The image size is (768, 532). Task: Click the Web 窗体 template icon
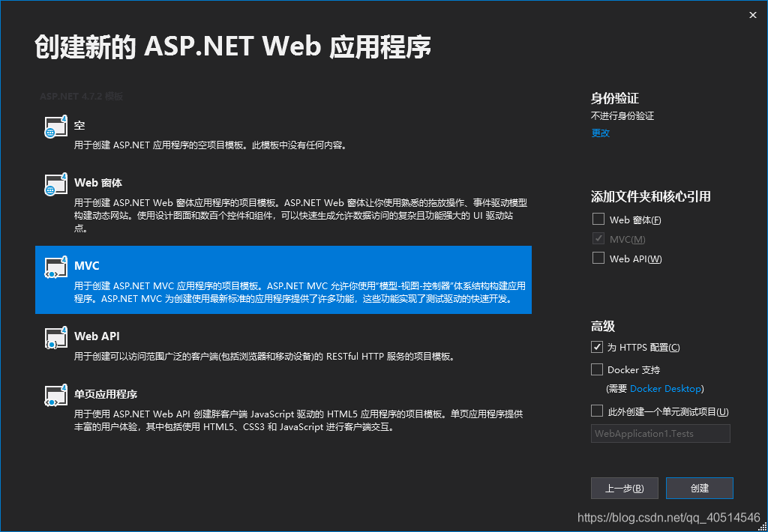(x=55, y=184)
